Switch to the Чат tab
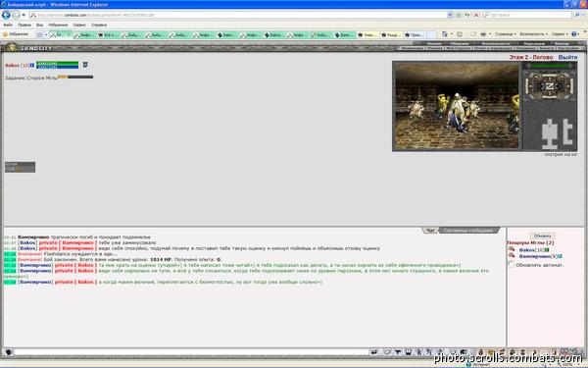This screenshot has height=368, width=588. (x=430, y=231)
